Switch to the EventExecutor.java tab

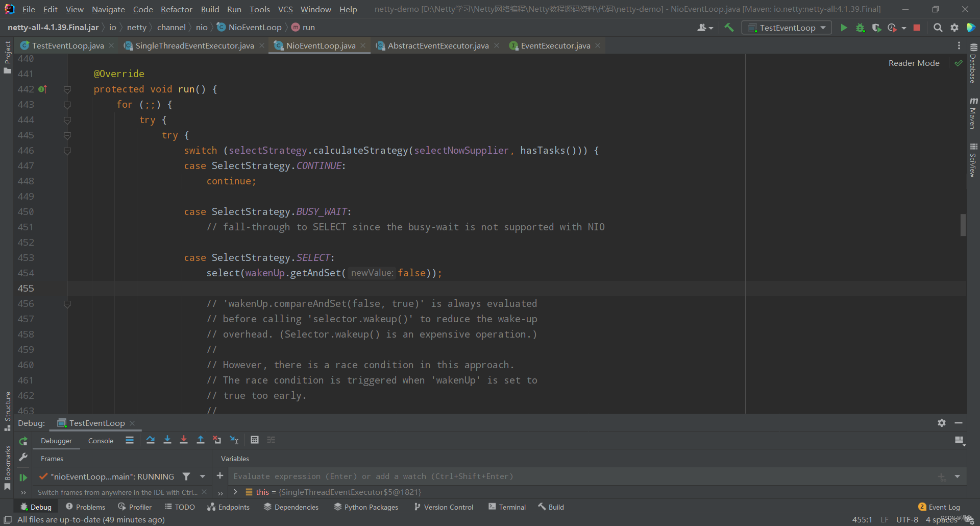[x=555, y=45]
